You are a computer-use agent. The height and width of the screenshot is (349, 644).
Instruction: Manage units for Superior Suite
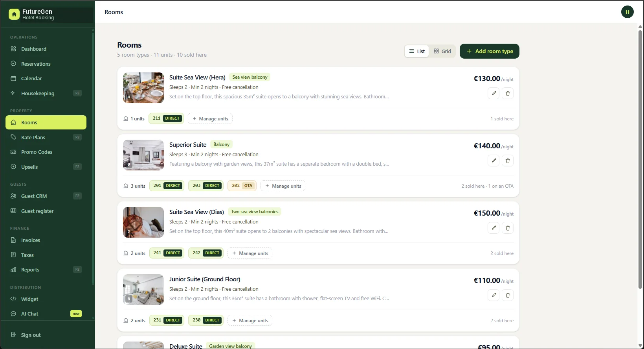(x=283, y=186)
